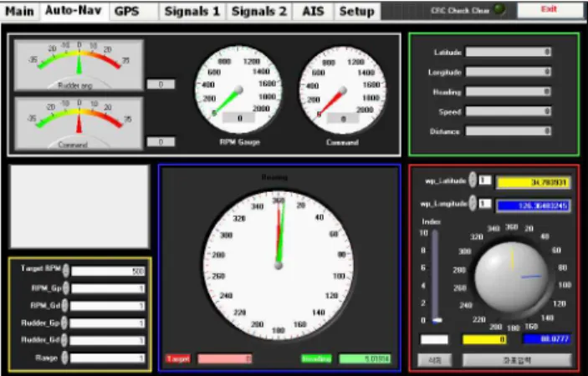Click the blank white display box

[79, 206]
